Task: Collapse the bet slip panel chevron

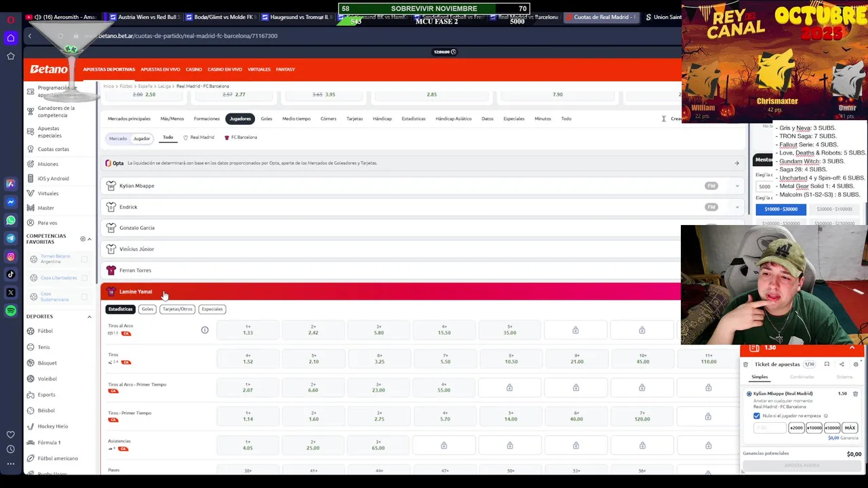Action: click(x=852, y=348)
